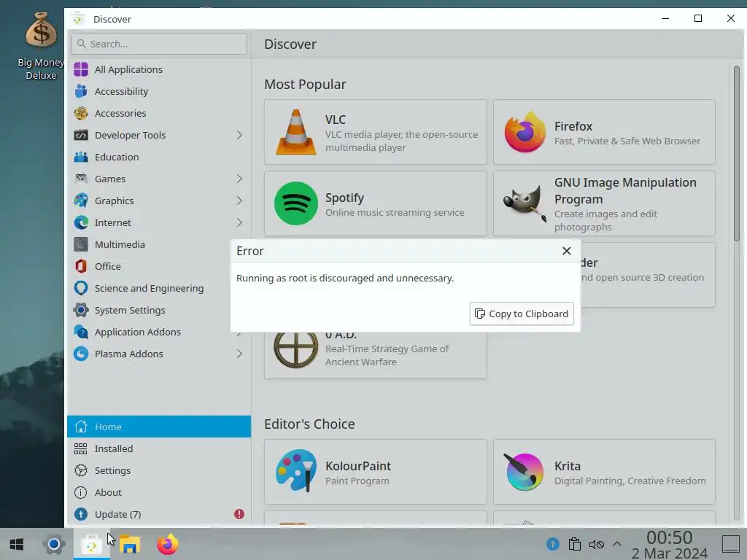Click the Show Desktop button
Image resolution: width=747 pixels, height=560 pixels.
[x=731, y=544]
